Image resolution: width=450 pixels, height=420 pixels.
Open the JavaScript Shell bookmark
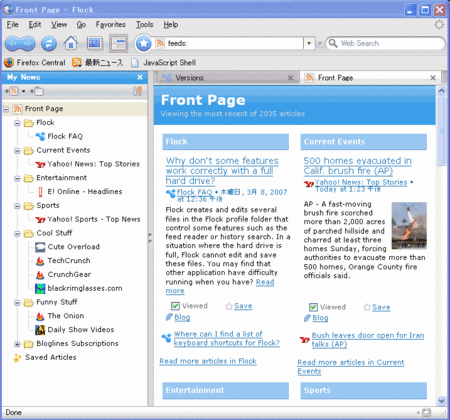(163, 63)
